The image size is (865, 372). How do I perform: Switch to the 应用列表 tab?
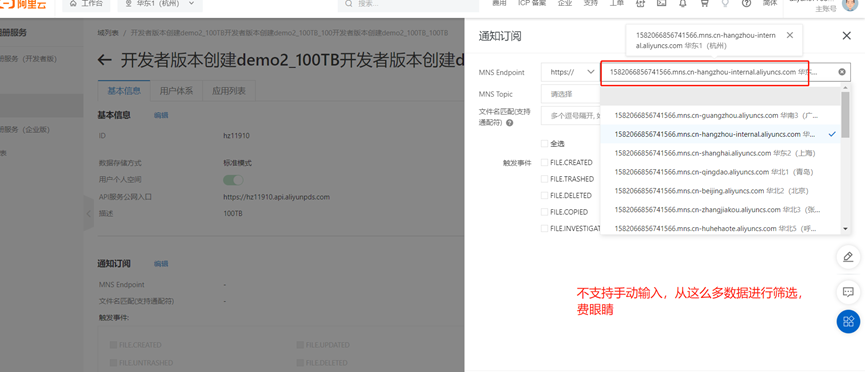228,91
